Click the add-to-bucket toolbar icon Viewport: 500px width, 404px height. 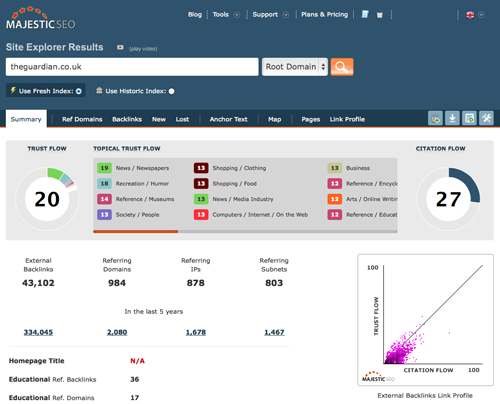(435, 118)
